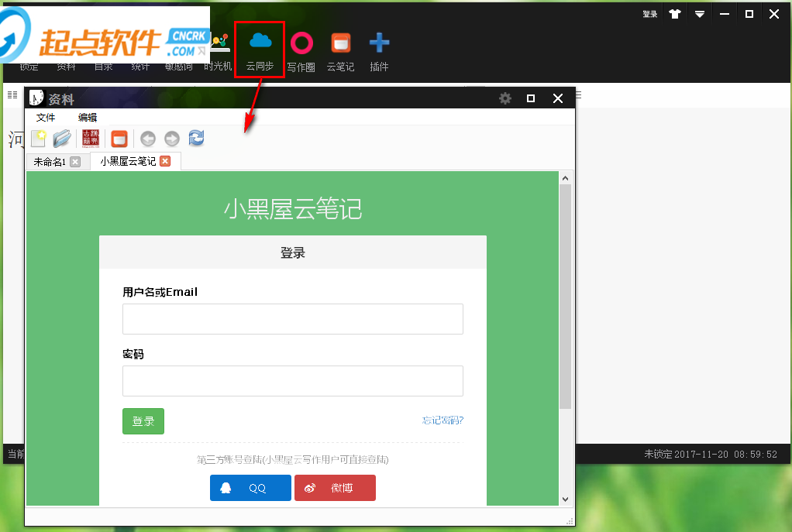Click the vertical scrollbar thumb
The height and width of the screenshot is (532, 792).
565,297
